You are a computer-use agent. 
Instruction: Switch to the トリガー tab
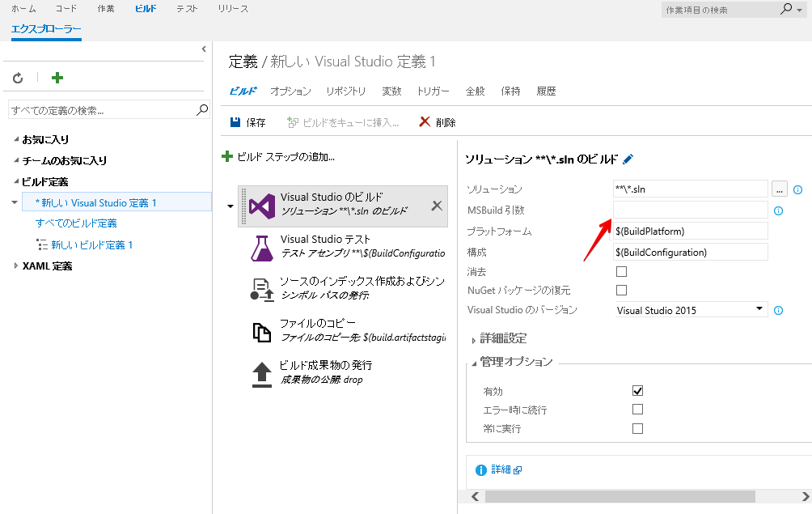tap(433, 91)
